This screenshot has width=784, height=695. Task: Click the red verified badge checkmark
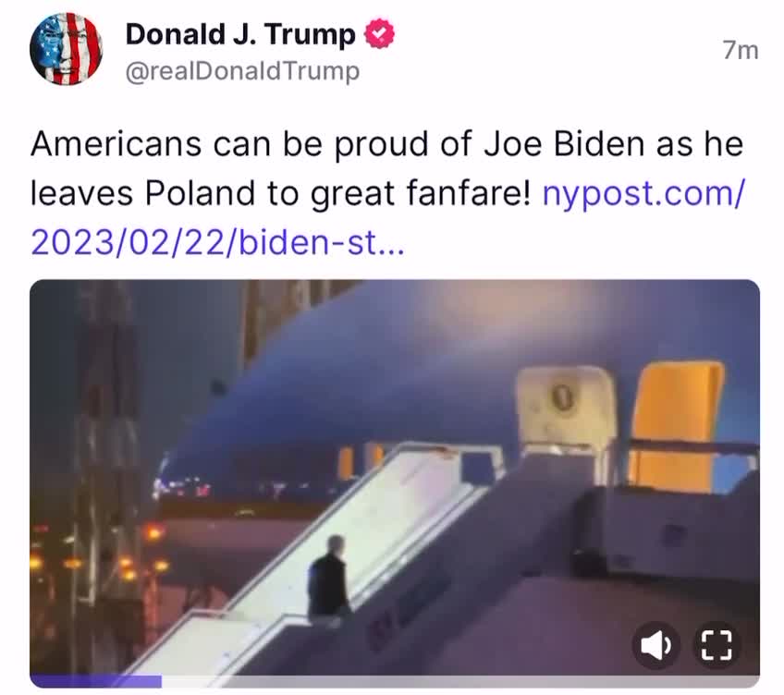[x=379, y=33]
